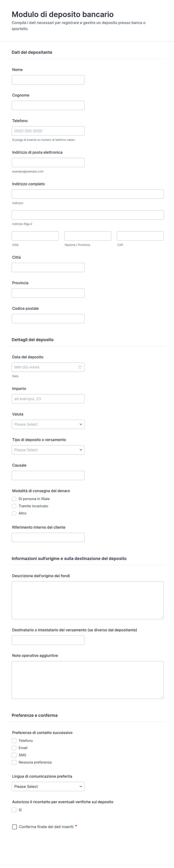Click the Descrizione dell'origine dei fondi textarea
Screen dimensions: 174x868
pos(88,600)
